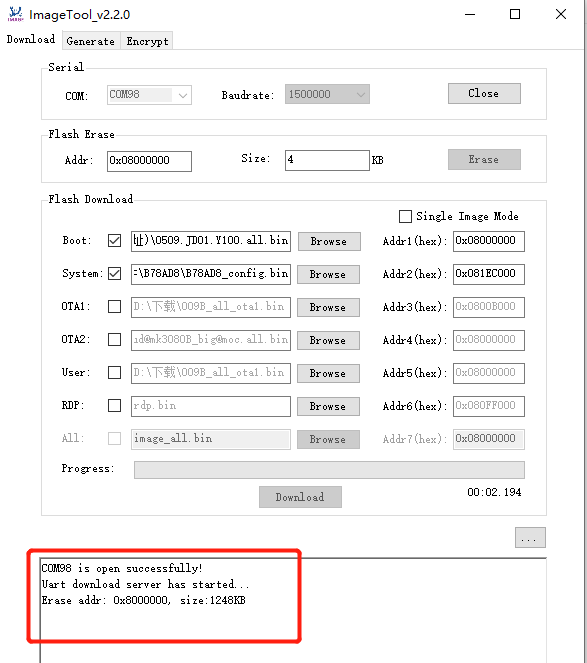Maximize the ImageTool window
587x663 pixels.
pyautogui.click(x=515, y=14)
